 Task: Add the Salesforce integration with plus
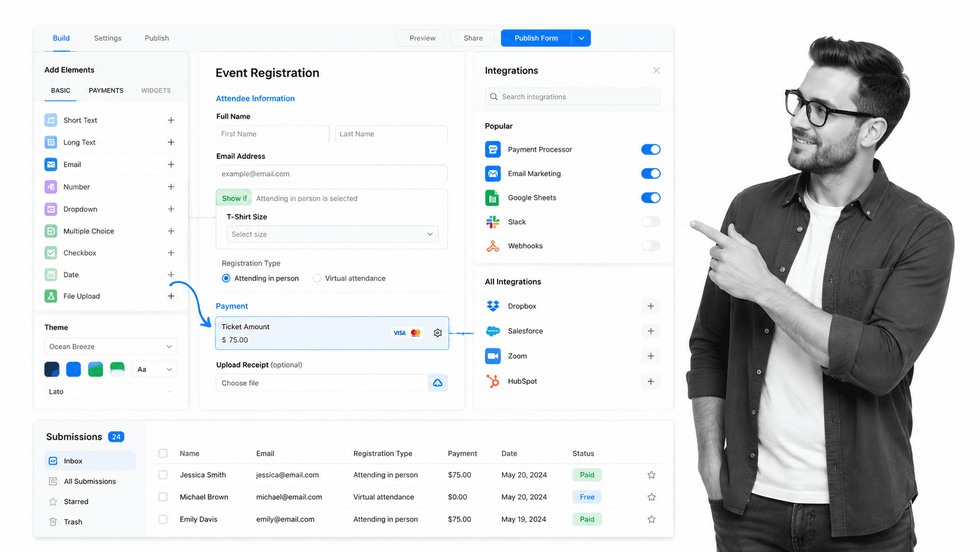click(651, 331)
